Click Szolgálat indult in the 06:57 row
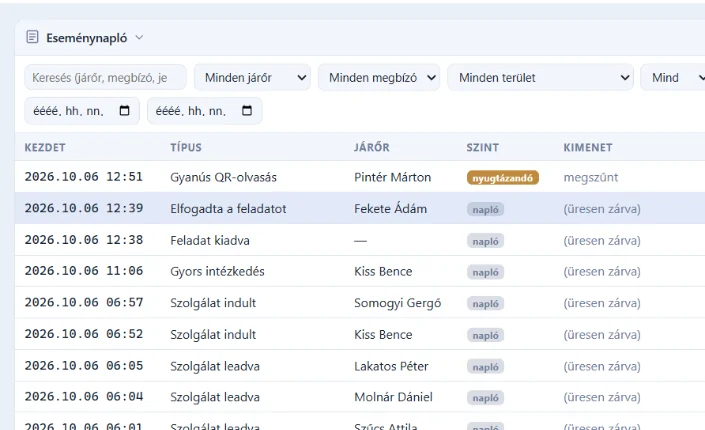The image size is (705, 430). (x=213, y=303)
